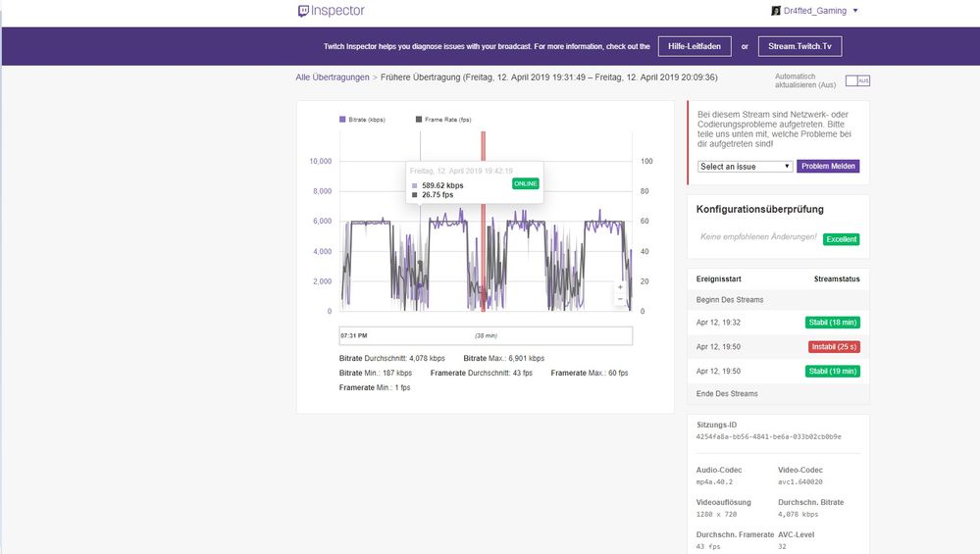980x554 pixels.
Task: Toggle the automatic refresh switch
Action: [857, 80]
